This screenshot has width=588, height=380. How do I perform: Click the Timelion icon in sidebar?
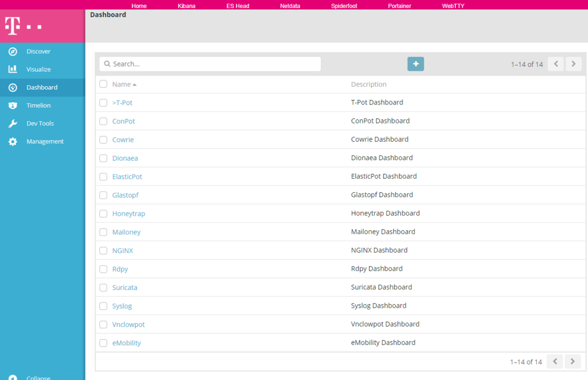click(13, 105)
